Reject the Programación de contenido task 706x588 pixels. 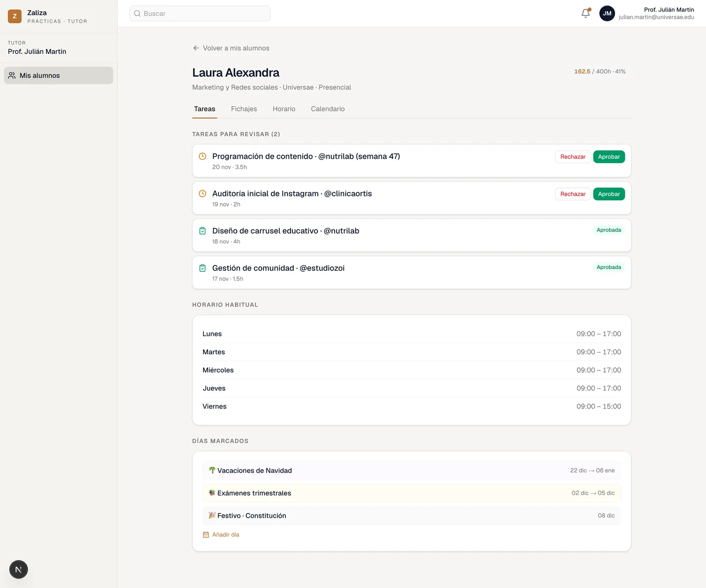coord(573,157)
